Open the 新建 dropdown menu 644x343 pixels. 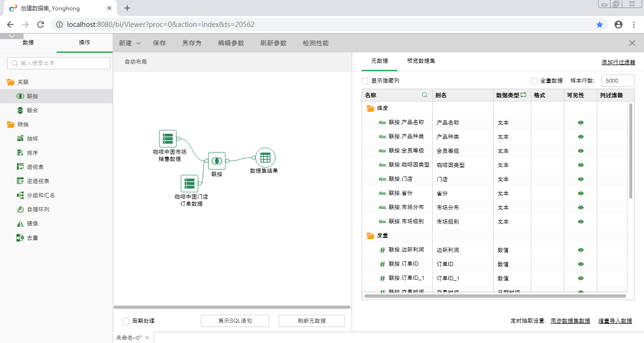coord(129,42)
